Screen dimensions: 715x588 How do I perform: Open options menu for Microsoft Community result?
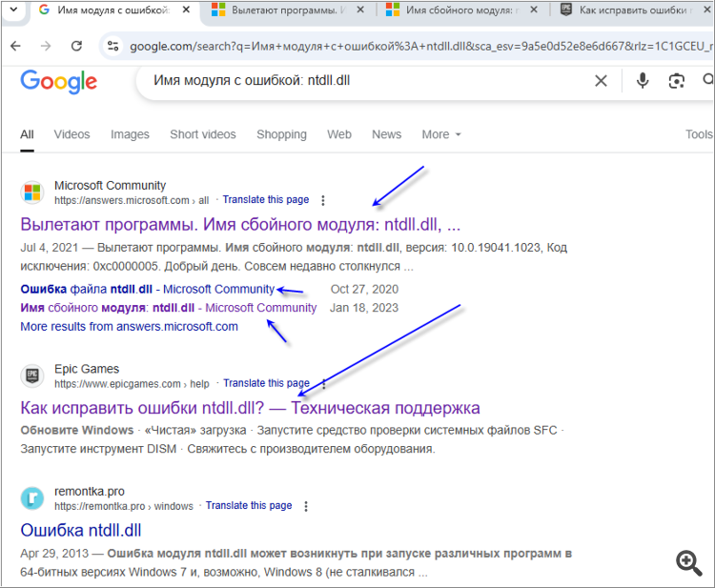(323, 200)
